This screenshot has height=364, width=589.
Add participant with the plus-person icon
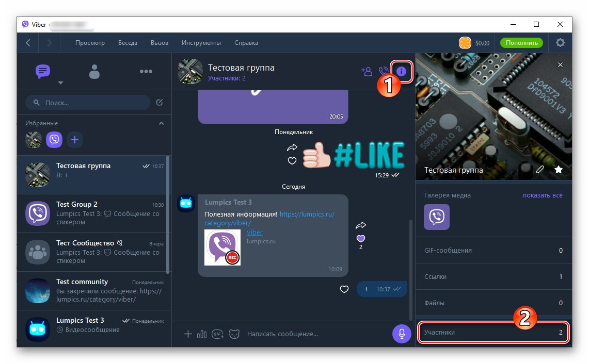(366, 71)
